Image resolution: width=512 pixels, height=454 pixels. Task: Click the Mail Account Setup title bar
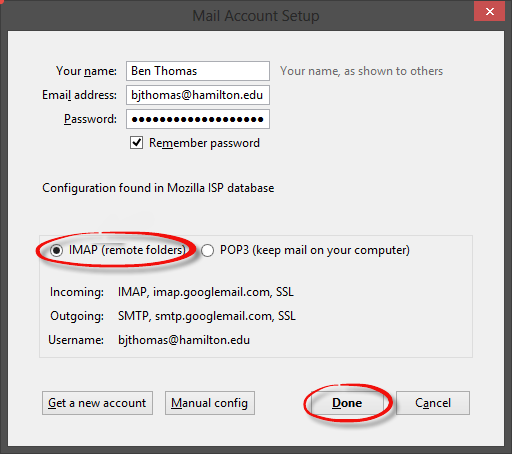tap(256, 16)
